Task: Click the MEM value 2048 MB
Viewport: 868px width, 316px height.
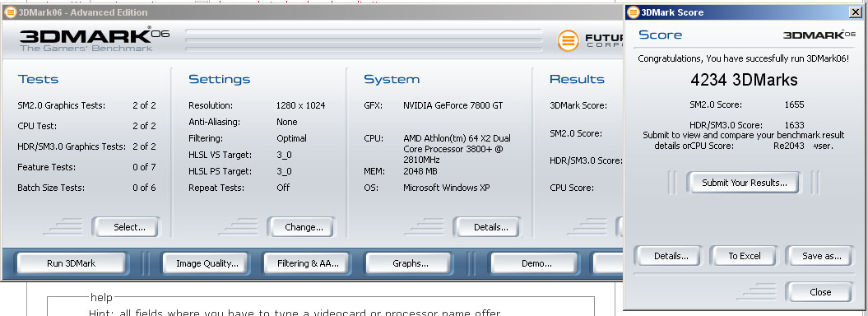Action: tap(420, 171)
